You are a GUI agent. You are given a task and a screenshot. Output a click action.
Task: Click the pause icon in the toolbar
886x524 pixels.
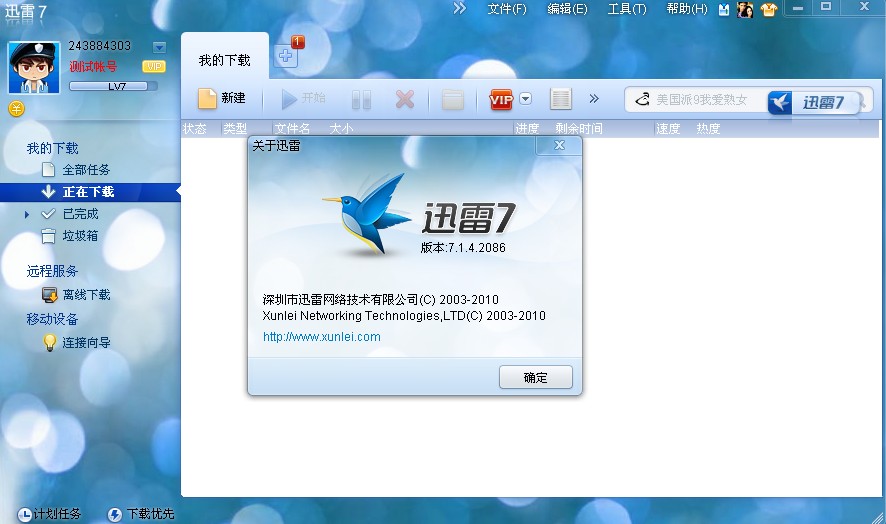tap(361, 100)
